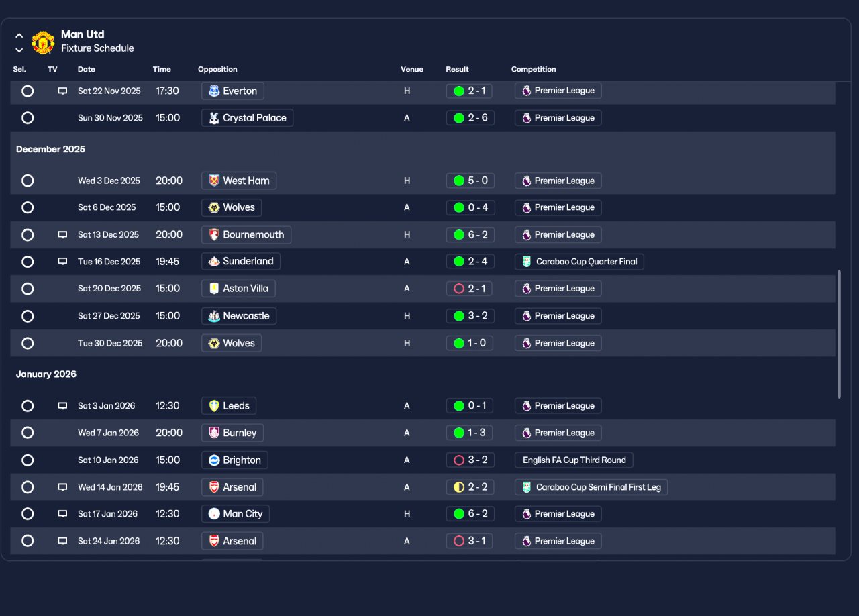This screenshot has width=859, height=616.
Task: Click the Premier League logo on Leeds row
Action: pos(526,406)
